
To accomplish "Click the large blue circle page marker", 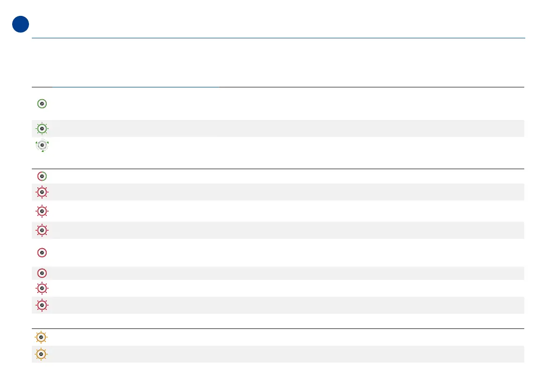I will [x=21, y=24].
